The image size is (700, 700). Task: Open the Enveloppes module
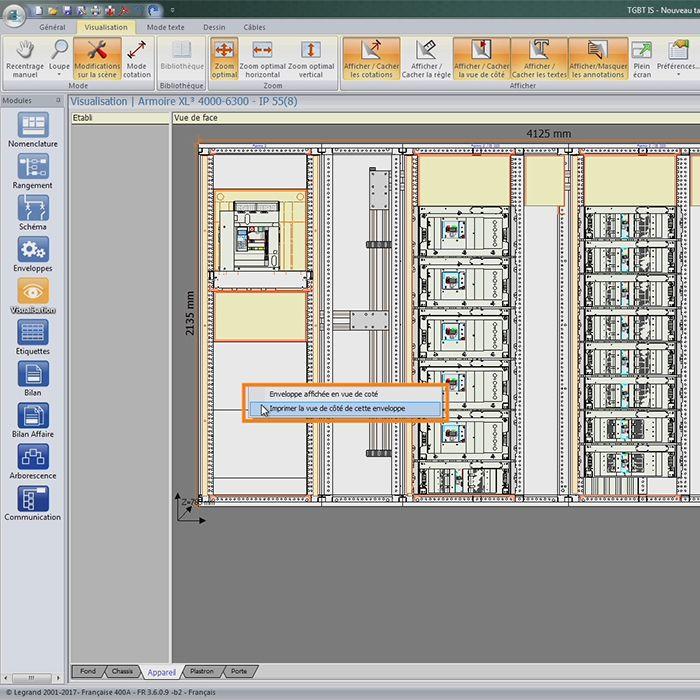click(33, 254)
